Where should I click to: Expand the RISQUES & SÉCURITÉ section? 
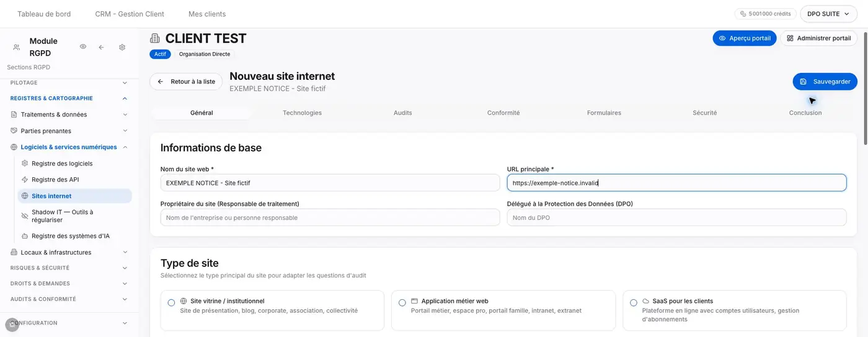click(x=125, y=268)
